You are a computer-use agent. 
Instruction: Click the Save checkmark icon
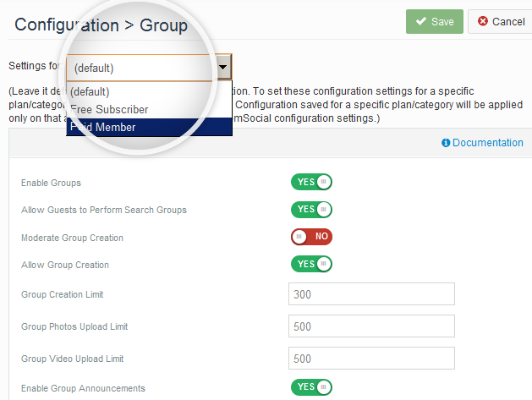420,22
